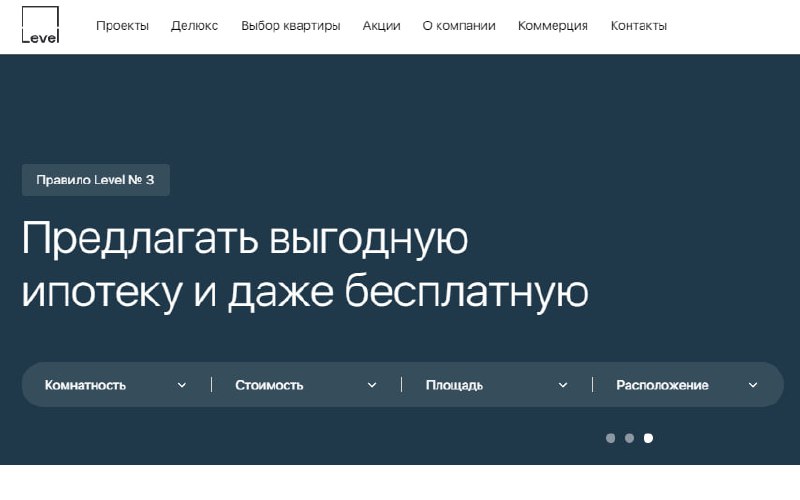Switch to second slide dot
This screenshot has width=800, height=500.
(x=629, y=438)
